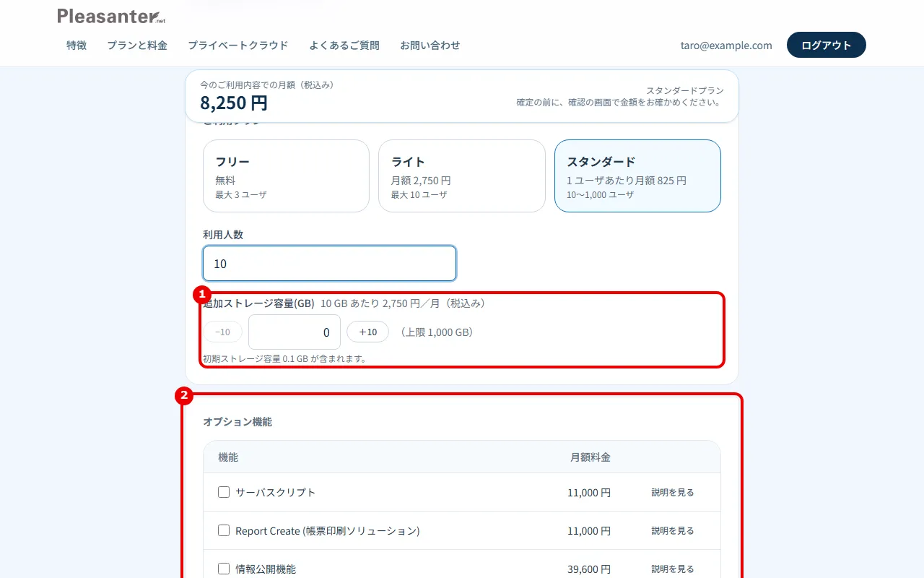Open プライベートクラウド navigation link
This screenshot has height=578, width=924.
point(238,45)
